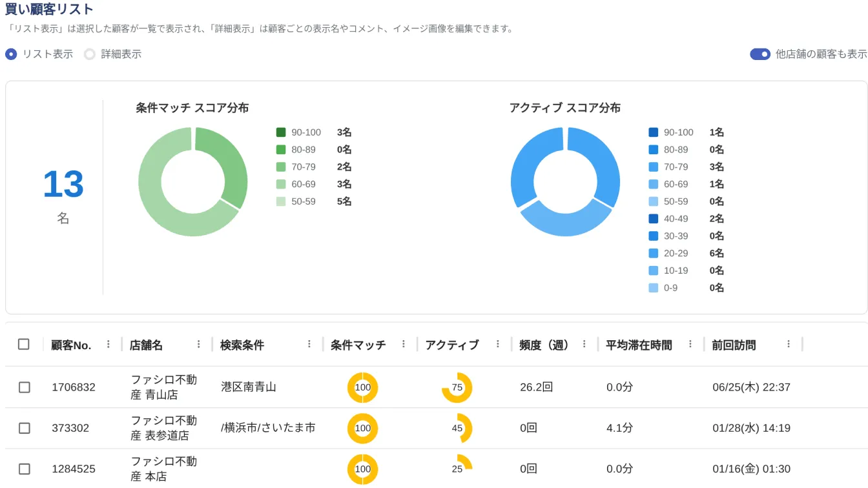Click the 50-59 green legend swatch
Screen dimensions: 868x488
click(281, 201)
